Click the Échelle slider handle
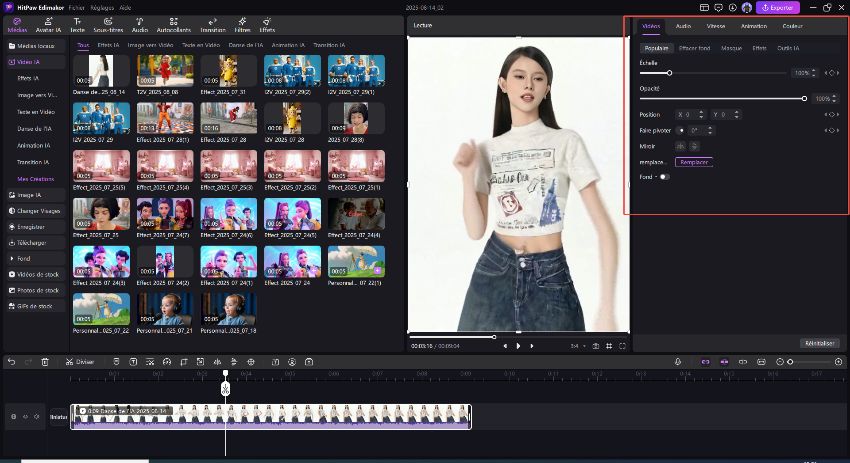Viewport: 850px width, 463px height. (669, 73)
